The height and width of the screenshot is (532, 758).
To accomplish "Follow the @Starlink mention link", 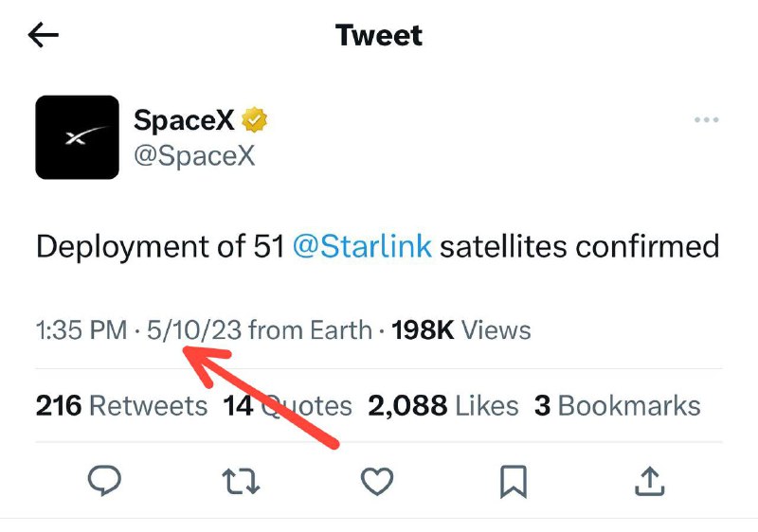I will [362, 246].
